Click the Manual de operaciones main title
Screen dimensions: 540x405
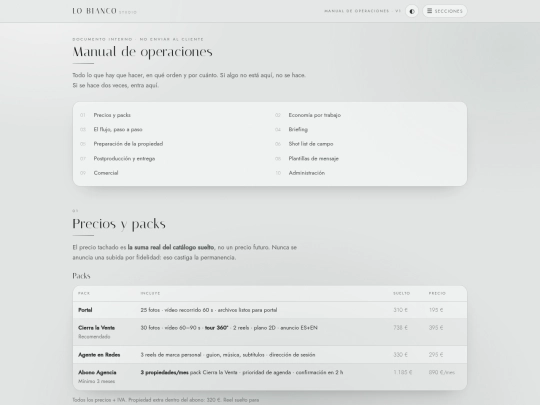point(142,52)
